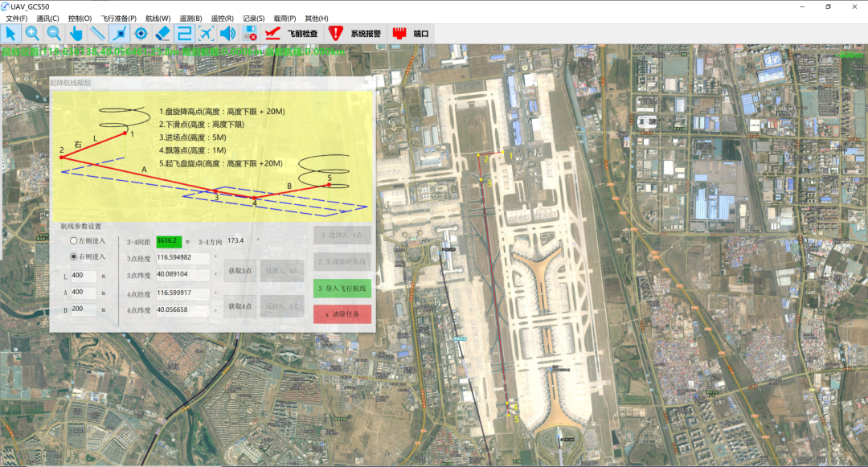
Task: Select 右侧进入 radio option
Action: [x=74, y=256]
